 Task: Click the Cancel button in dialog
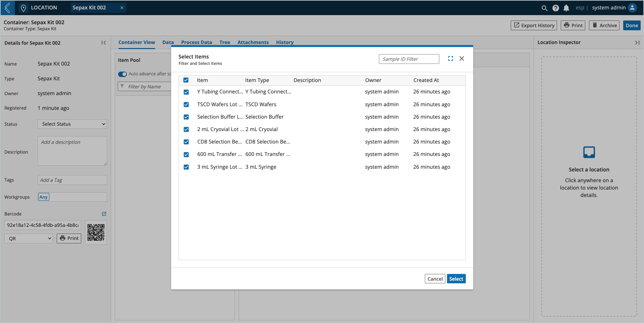tap(435, 279)
